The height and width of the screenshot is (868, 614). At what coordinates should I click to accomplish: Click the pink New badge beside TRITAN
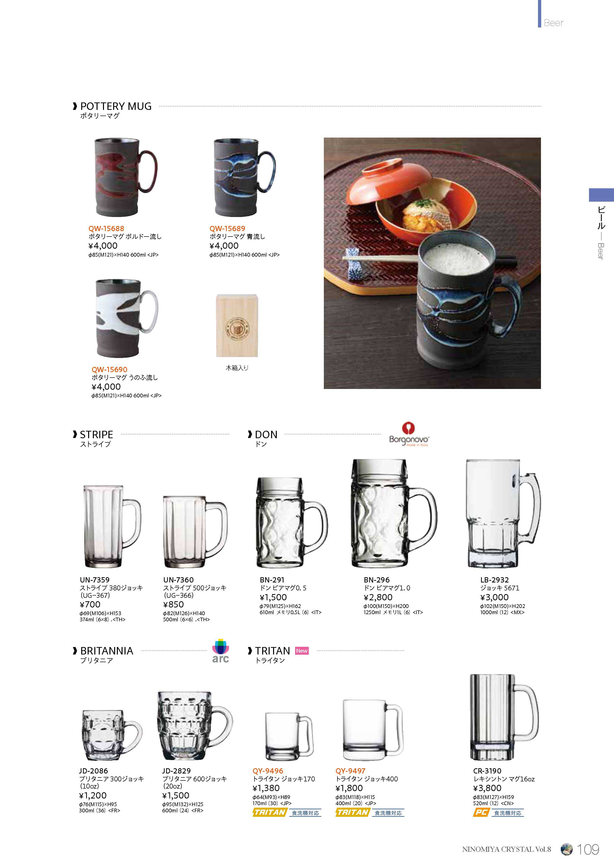302,651
